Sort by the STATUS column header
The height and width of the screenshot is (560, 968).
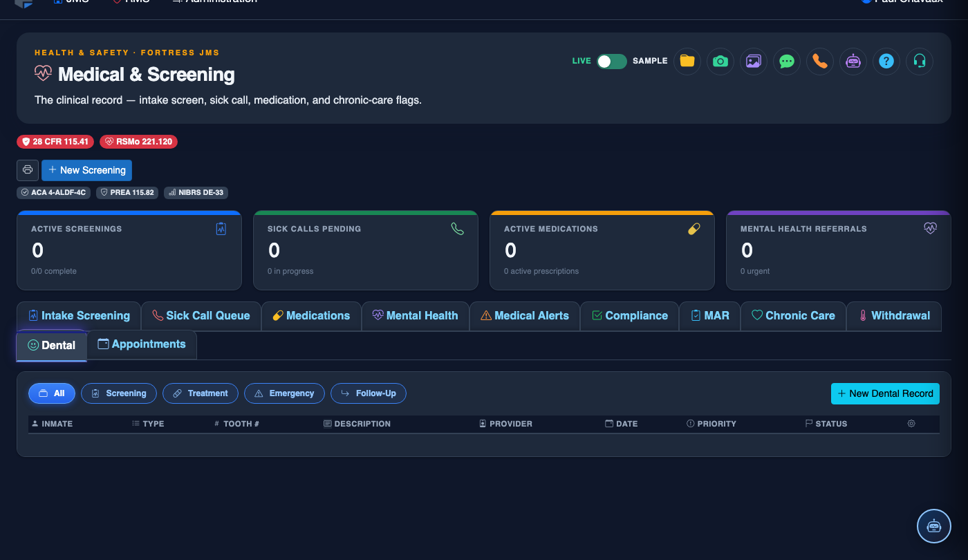pos(826,424)
